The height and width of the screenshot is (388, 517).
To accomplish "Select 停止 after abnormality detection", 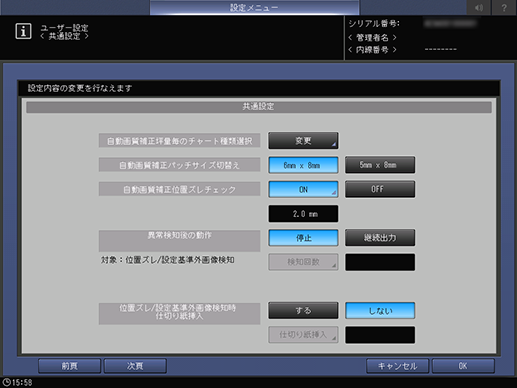I will pyautogui.click(x=303, y=238).
